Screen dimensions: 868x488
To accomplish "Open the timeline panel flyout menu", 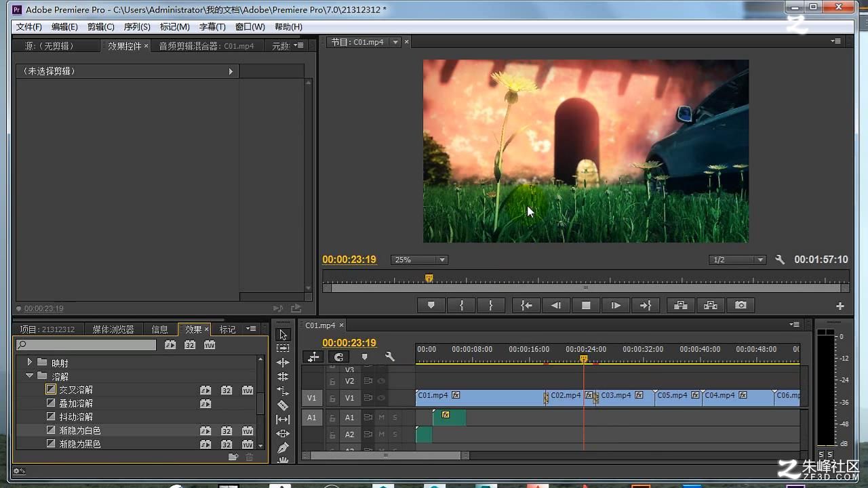I will coord(794,325).
